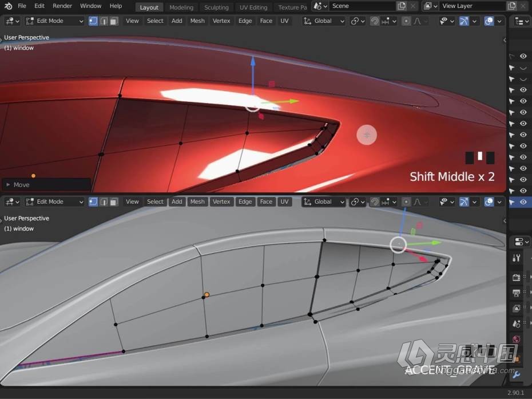Open Mesh menu in red car viewport
The image size is (532, 399).
[197, 21]
